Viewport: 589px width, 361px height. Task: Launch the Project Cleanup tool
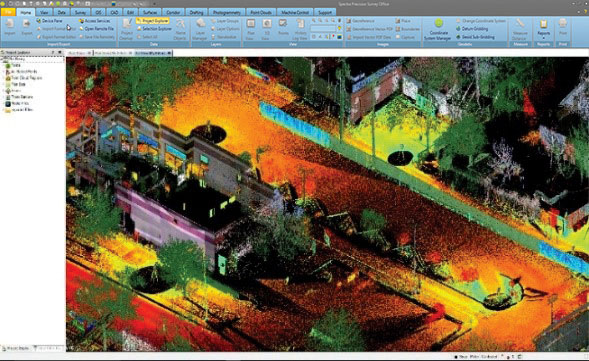tap(127, 29)
